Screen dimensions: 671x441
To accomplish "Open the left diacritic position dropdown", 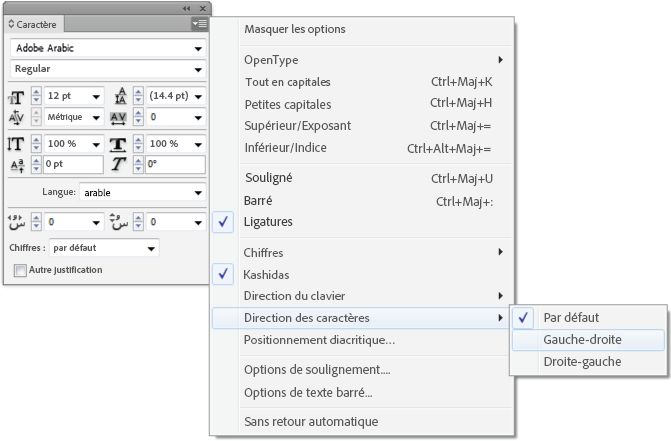I will (96, 222).
